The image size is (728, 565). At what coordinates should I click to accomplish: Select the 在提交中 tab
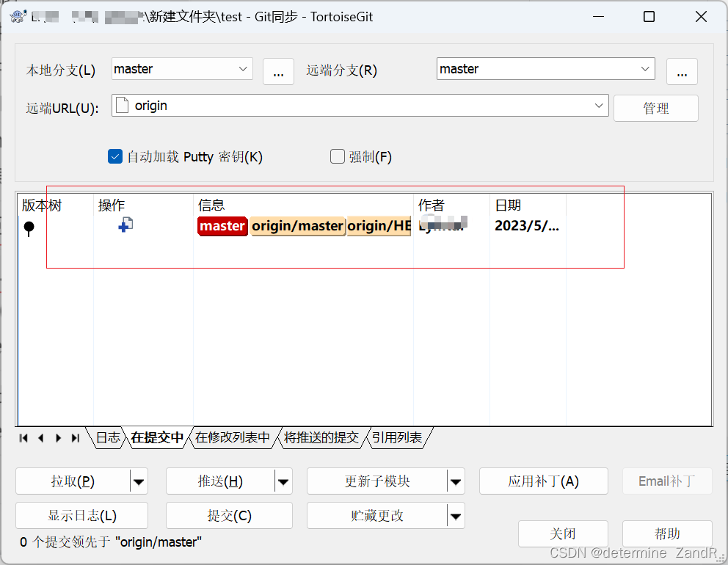[x=157, y=437]
